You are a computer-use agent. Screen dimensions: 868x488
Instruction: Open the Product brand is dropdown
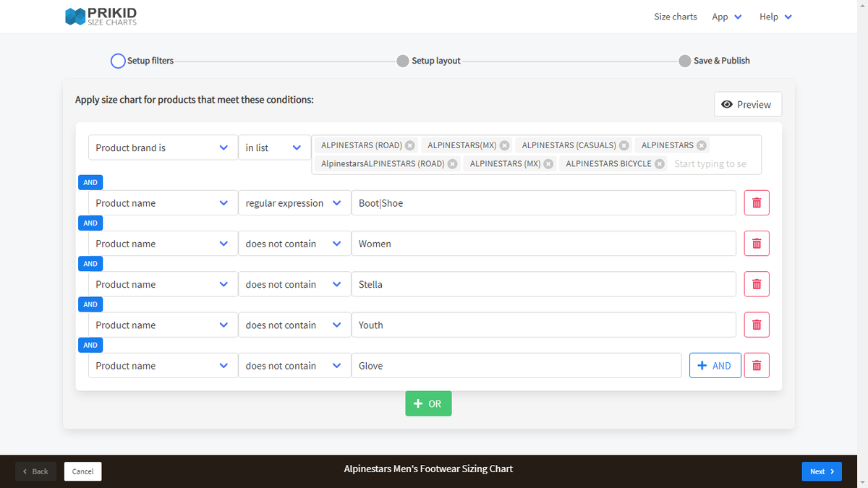162,147
